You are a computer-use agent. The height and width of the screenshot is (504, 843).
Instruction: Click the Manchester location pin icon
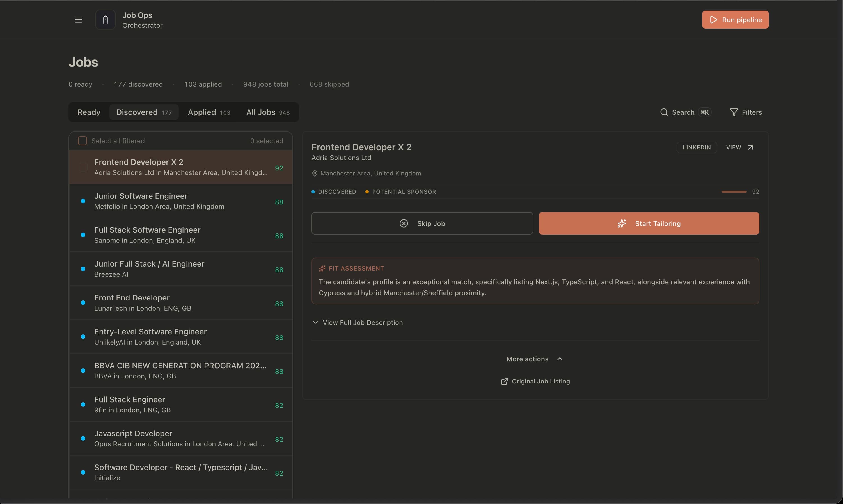click(315, 174)
